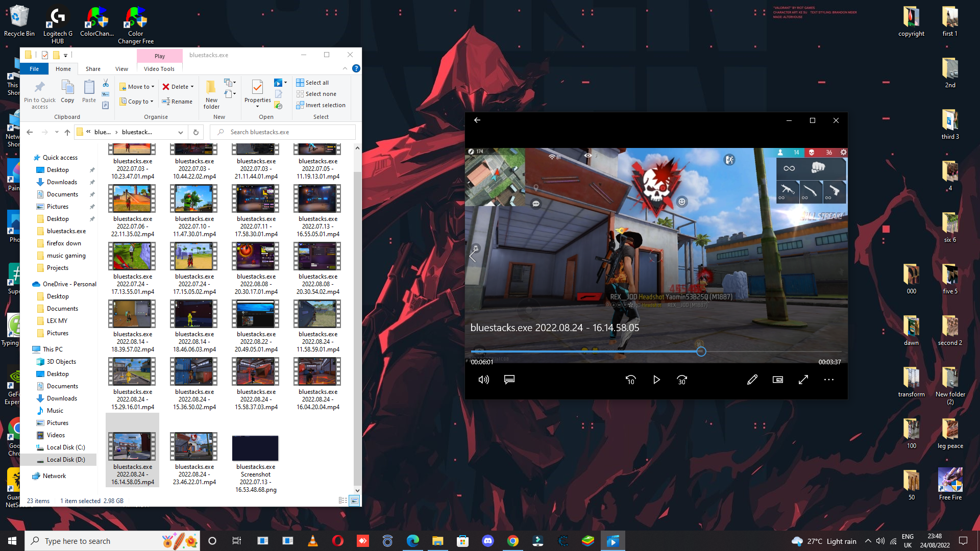
Task: Click the Cut scissors icon in the ribbon
Action: click(106, 83)
